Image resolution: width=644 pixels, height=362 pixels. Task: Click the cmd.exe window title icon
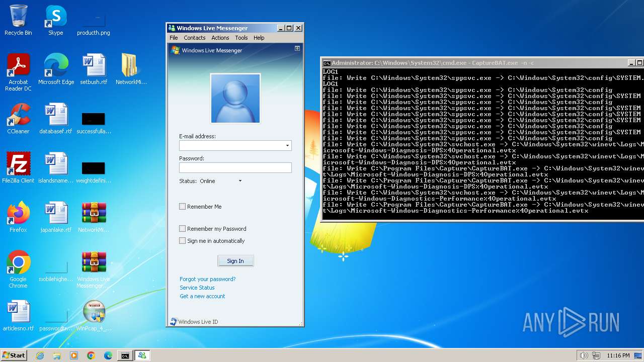[327, 63]
